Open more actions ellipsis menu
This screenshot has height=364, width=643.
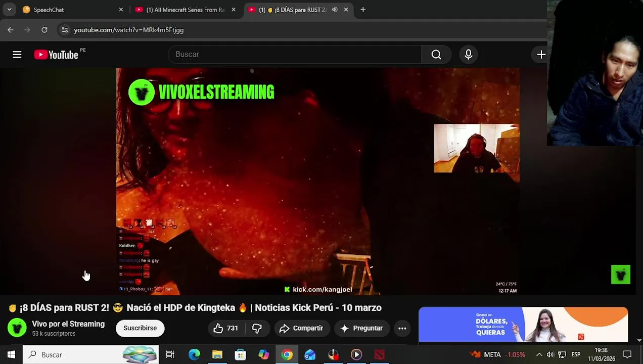tap(402, 328)
